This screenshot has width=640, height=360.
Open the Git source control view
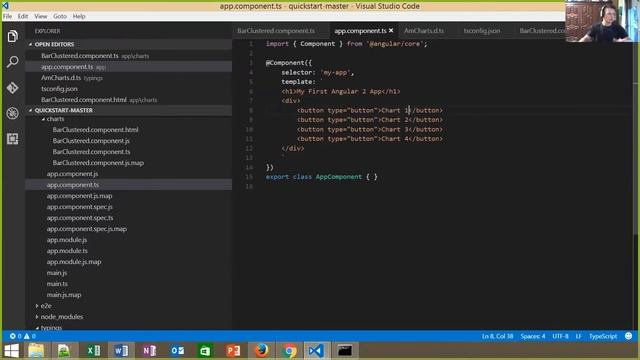click(12, 88)
